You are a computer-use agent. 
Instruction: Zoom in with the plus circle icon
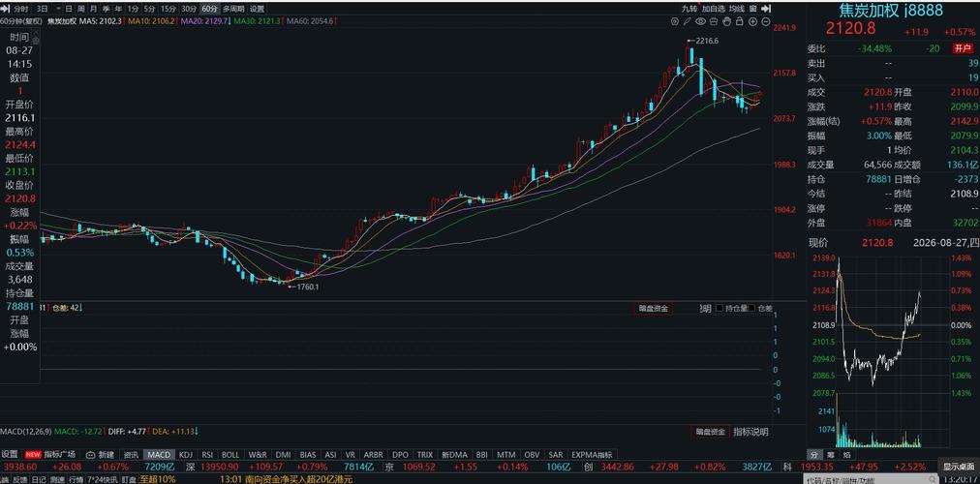point(753,21)
